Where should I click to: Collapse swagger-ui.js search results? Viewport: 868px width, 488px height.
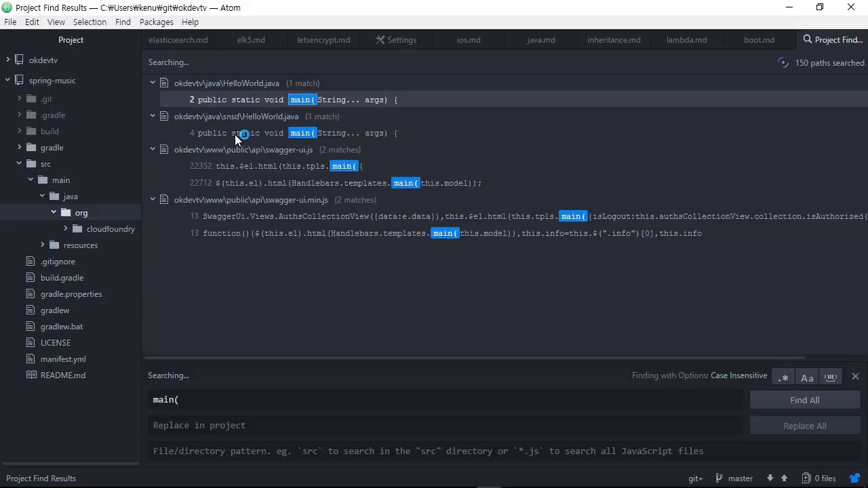click(x=153, y=149)
